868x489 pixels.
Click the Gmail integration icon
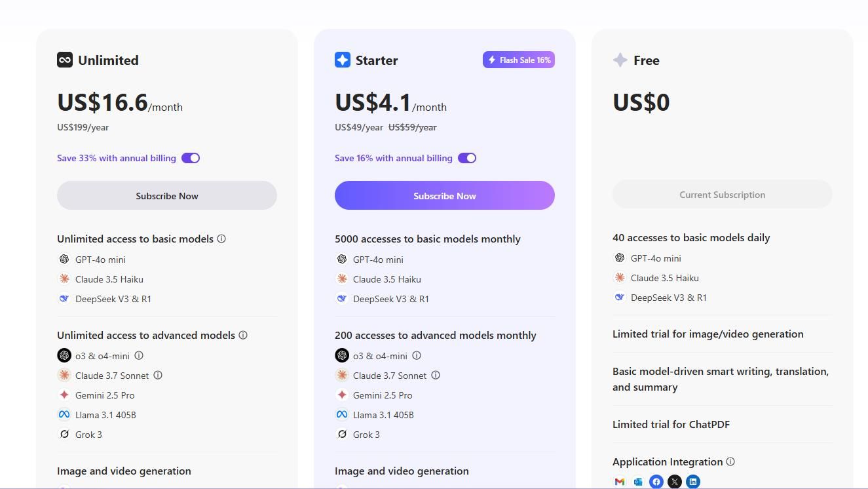(620, 482)
